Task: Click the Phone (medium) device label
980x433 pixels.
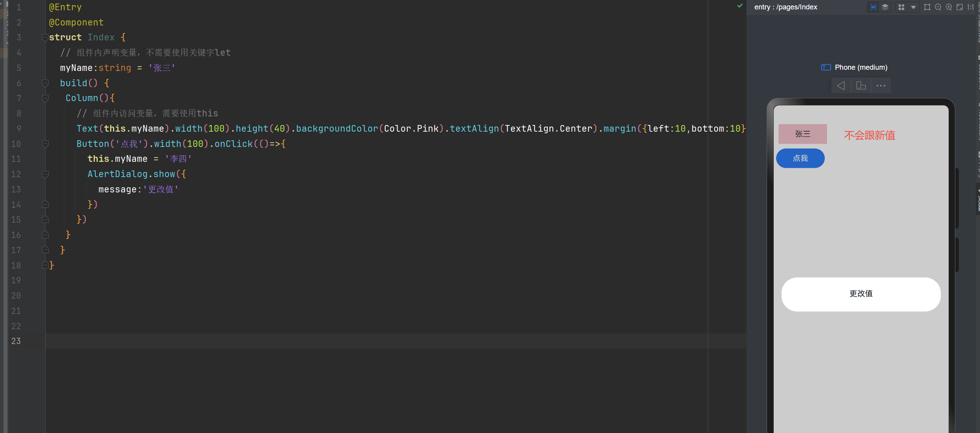Action: 861,67
